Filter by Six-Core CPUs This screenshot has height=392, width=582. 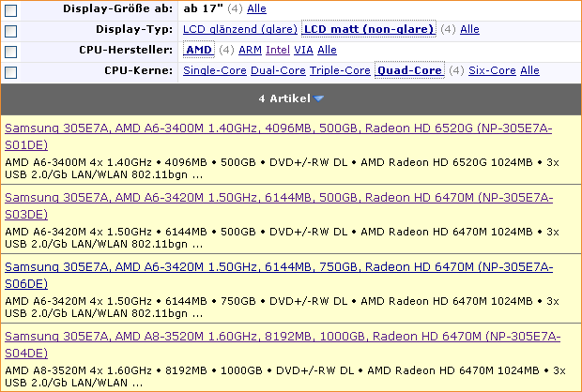pyautogui.click(x=492, y=70)
